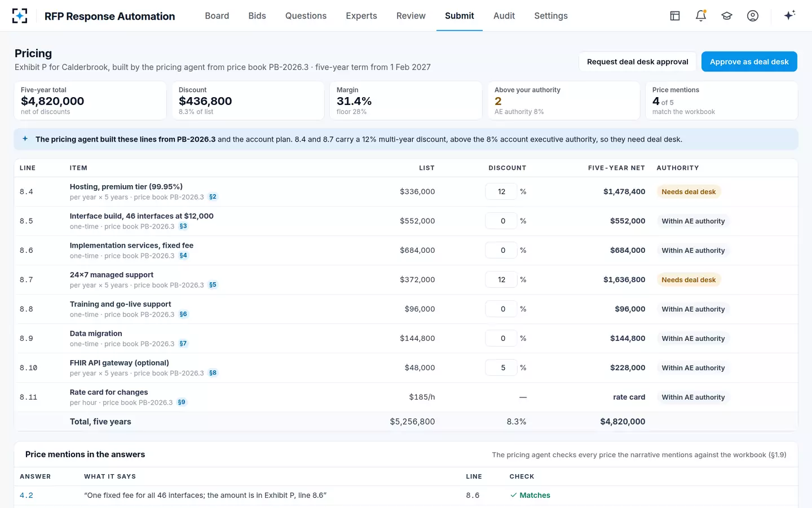812x508 pixels.
Task: Click the graduation cap learning icon
Action: (727, 16)
